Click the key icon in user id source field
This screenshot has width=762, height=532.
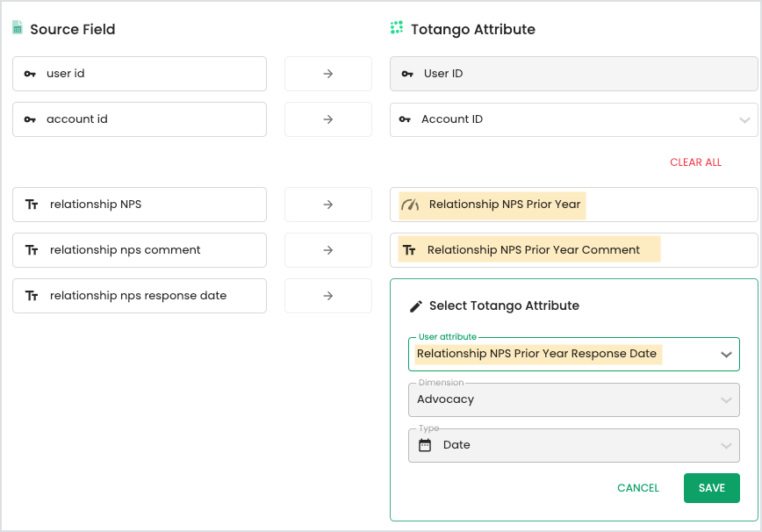click(x=30, y=74)
